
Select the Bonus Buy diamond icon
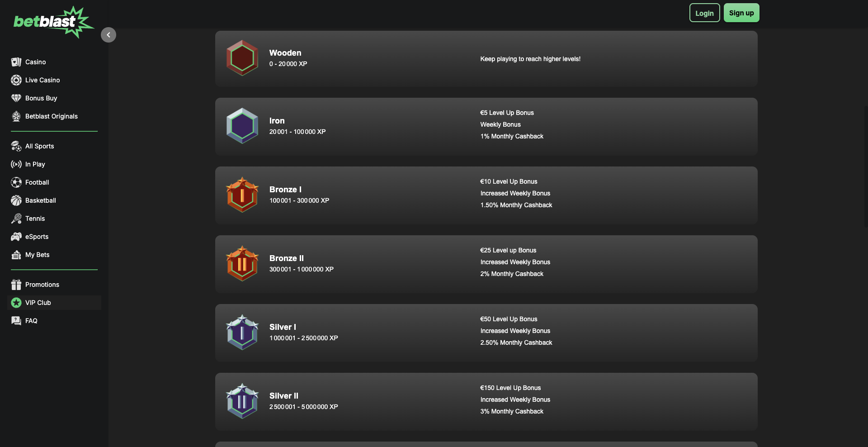[16, 98]
